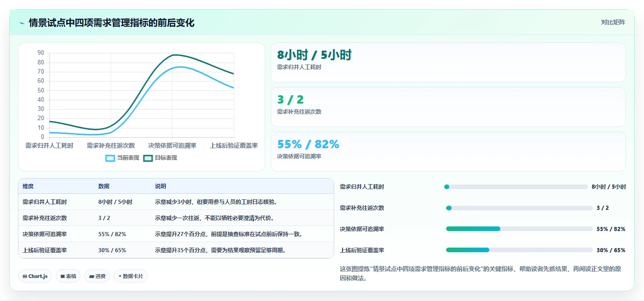Viewport: 644px width, 301px height.
Task: Click chart x-axis label 决策依据可追溯率
Action: (x=172, y=145)
